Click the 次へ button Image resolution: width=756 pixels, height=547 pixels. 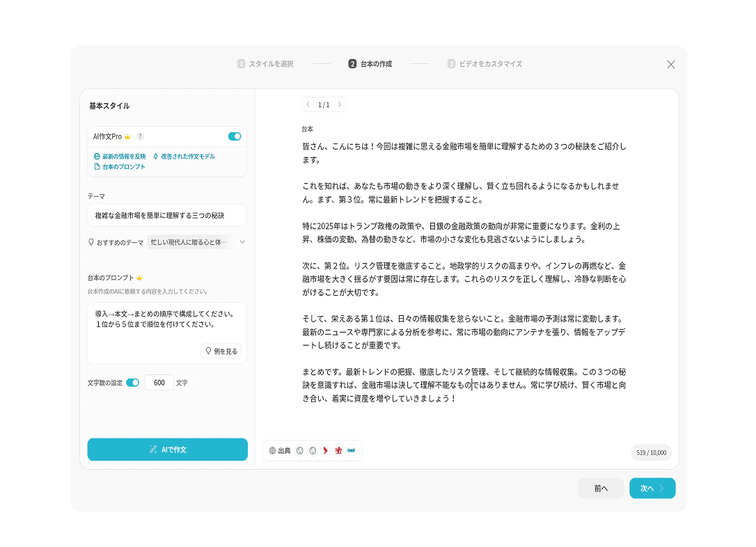[x=652, y=488]
